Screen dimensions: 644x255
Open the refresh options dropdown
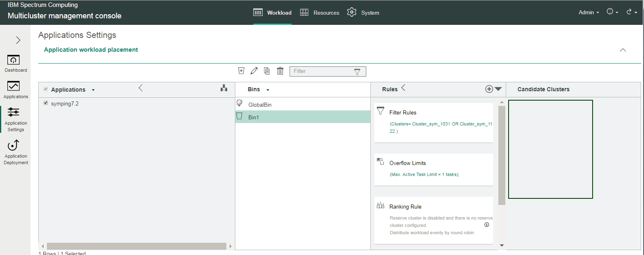click(x=631, y=12)
